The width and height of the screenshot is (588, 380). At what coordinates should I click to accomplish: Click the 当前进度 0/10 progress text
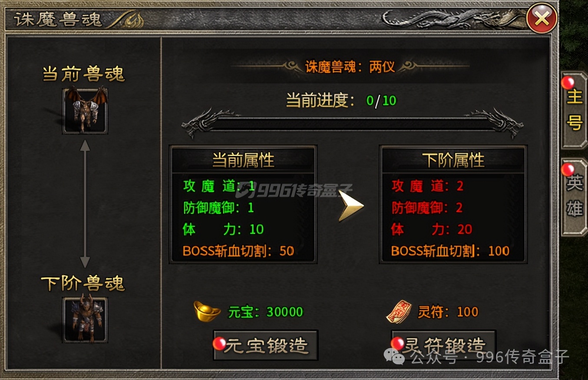pos(341,100)
